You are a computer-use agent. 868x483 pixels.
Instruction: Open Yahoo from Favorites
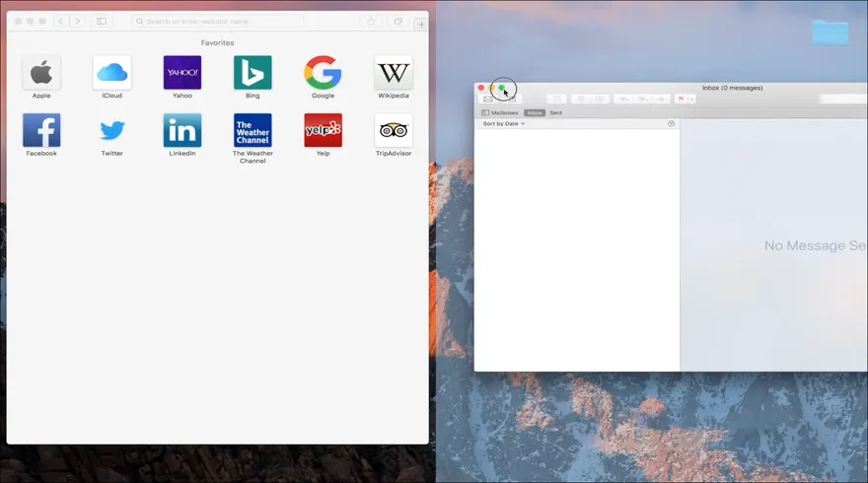coord(182,73)
